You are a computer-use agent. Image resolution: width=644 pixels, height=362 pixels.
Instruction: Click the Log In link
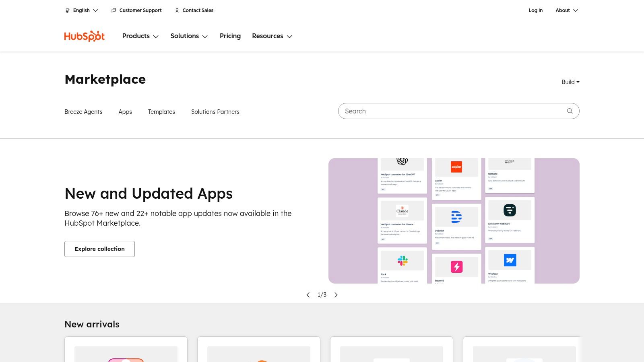coord(535,10)
